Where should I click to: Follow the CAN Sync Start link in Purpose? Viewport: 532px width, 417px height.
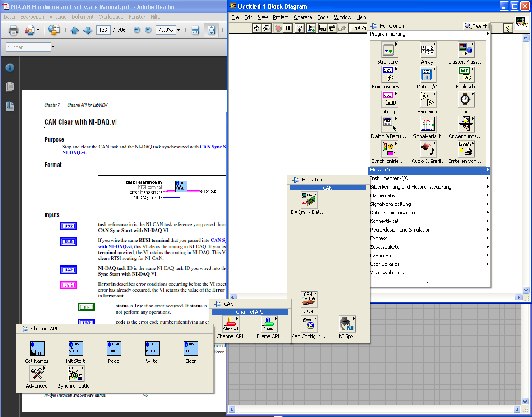[x=213, y=147]
